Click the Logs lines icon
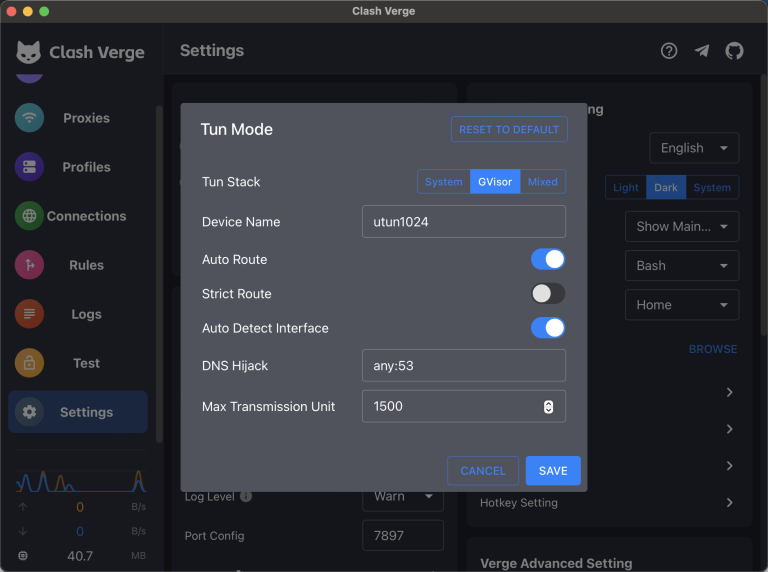Viewport: 768px width, 572px height. pos(29,313)
